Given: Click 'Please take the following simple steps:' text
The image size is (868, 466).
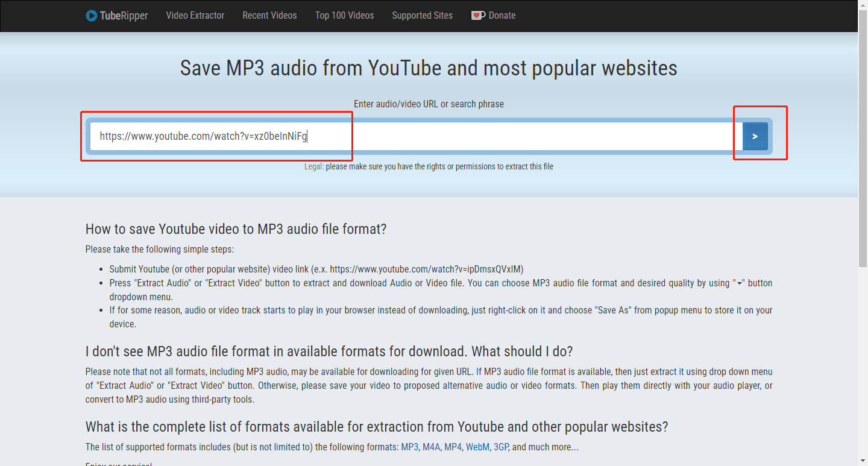Looking at the screenshot, I should (160, 250).
